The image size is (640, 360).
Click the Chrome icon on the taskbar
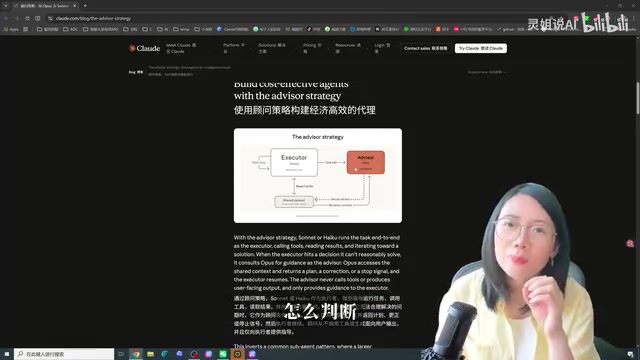(136, 354)
